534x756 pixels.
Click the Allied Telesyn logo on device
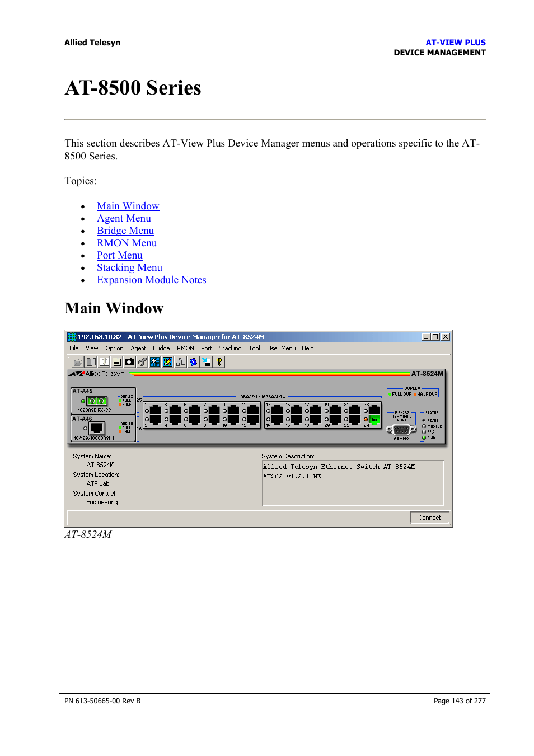(x=97, y=373)
